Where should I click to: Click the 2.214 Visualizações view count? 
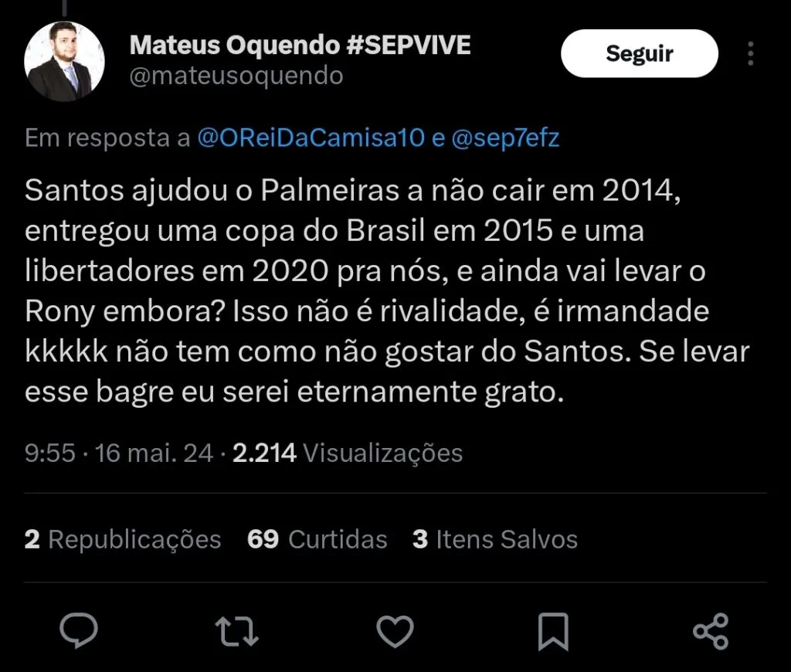click(x=348, y=453)
